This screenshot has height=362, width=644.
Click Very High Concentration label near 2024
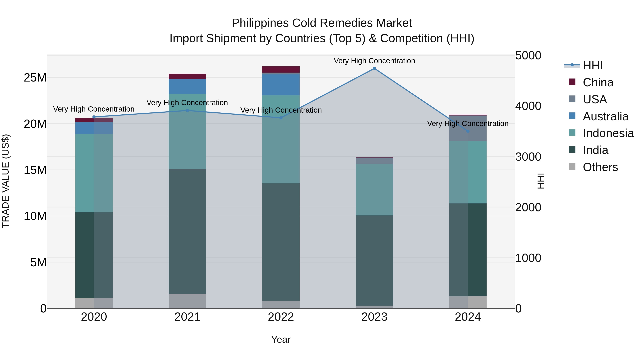(468, 124)
